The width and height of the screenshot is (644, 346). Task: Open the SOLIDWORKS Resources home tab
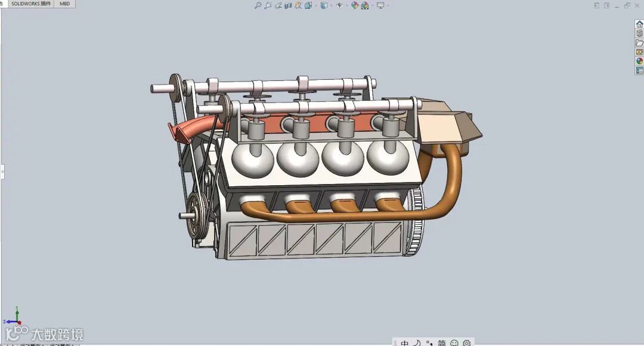(639, 24)
